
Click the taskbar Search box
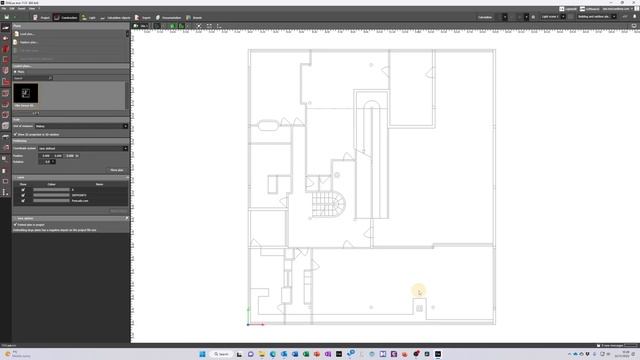221,354
